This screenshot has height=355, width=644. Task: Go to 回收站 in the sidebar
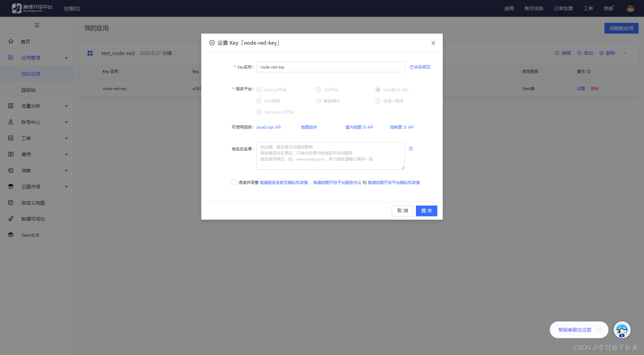pos(29,90)
